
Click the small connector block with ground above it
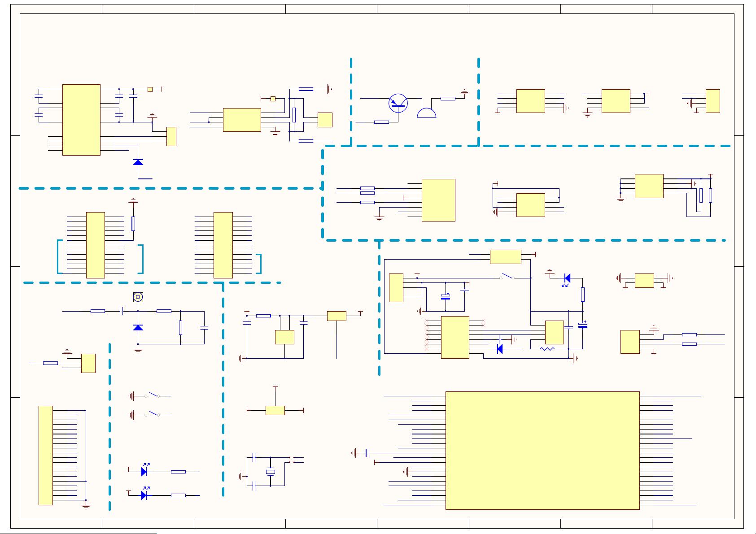tap(88, 363)
